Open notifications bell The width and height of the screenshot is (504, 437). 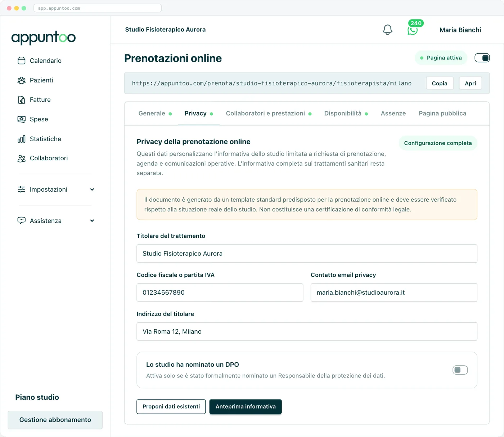click(x=387, y=30)
